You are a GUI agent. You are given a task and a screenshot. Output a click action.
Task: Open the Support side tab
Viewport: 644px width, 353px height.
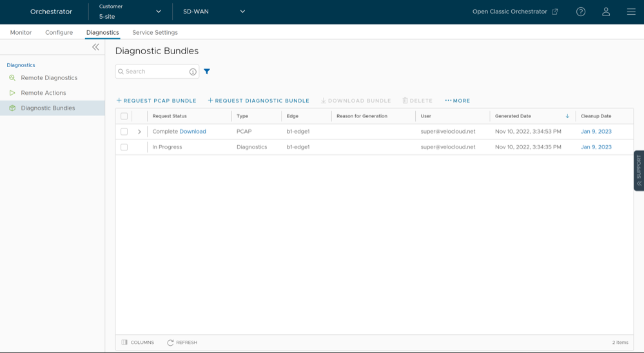638,170
